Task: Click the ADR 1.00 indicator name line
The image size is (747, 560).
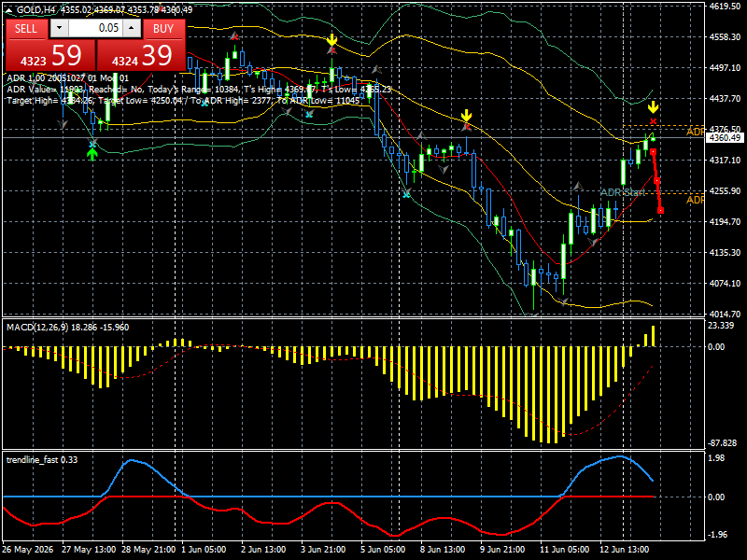Action: (67, 78)
